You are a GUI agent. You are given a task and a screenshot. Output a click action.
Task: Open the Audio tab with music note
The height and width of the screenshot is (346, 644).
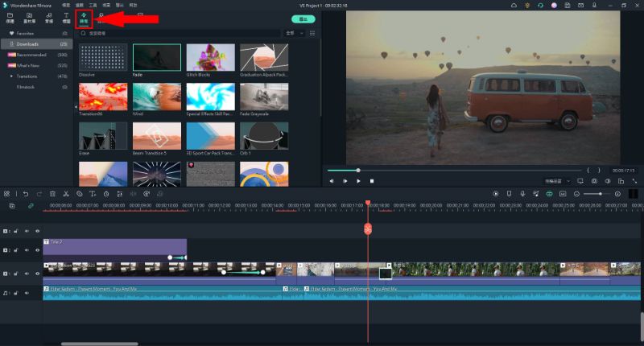pyautogui.click(x=49, y=17)
